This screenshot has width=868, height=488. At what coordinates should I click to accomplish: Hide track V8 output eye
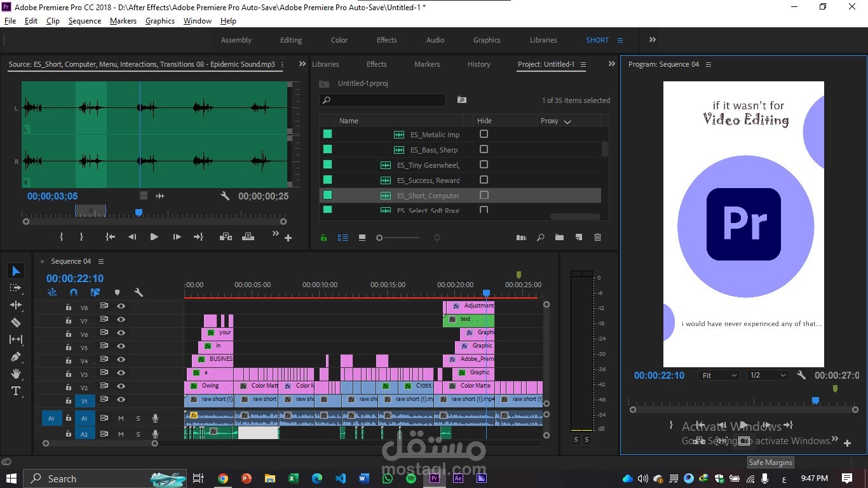point(121,306)
